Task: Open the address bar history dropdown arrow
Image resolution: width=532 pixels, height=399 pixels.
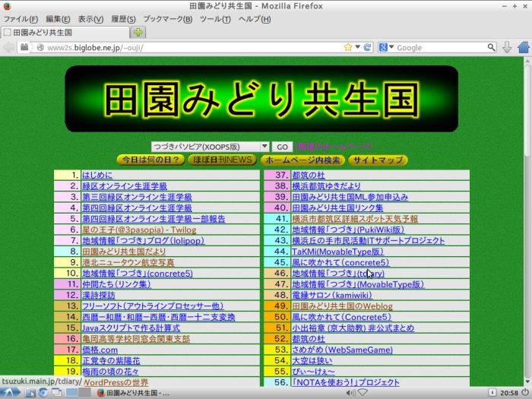Action: click(358, 47)
